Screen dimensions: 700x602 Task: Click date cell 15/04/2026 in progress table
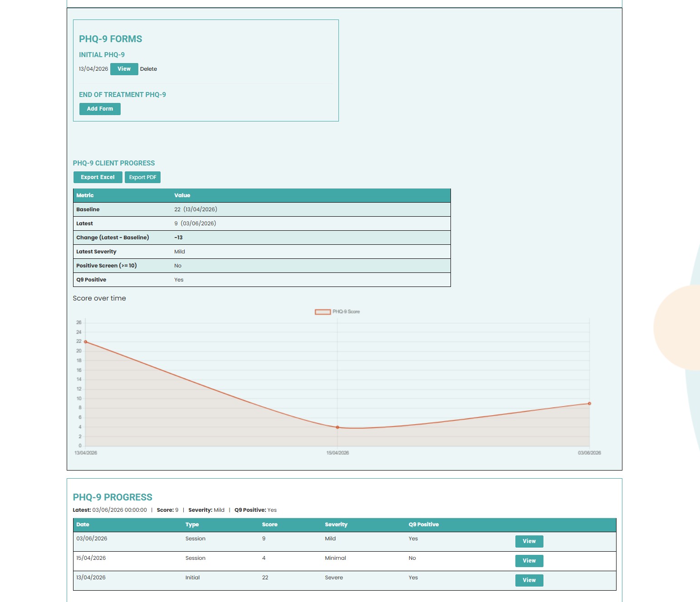[x=91, y=558]
